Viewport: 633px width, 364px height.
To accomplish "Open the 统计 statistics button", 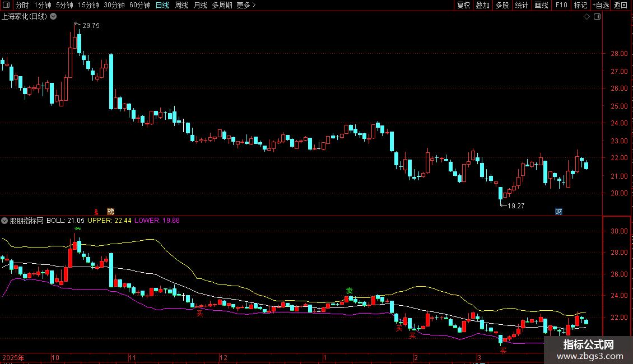I will 522,5.
